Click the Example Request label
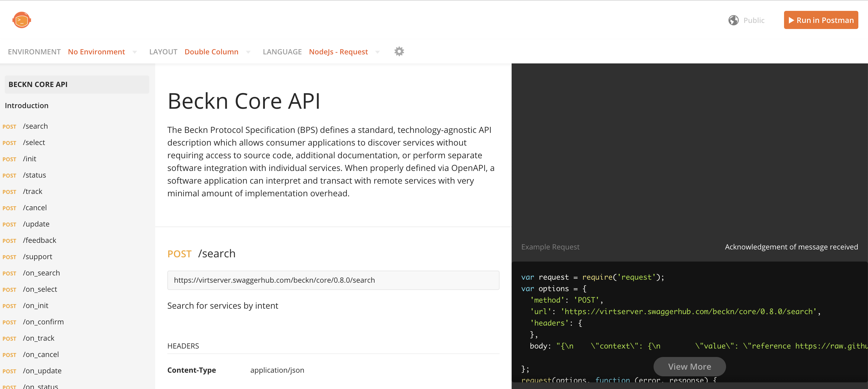The height and width of the screenshot is (389, 868). [x=550, y=247]
